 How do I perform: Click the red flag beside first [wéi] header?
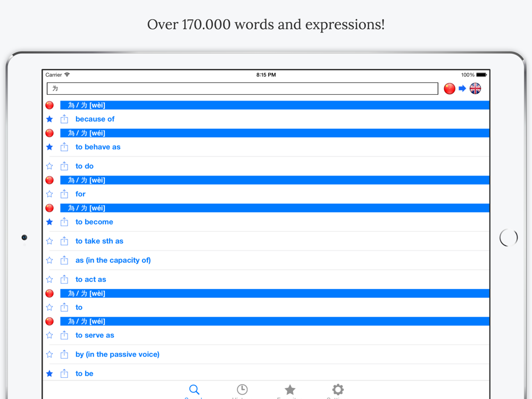[49, 133]
